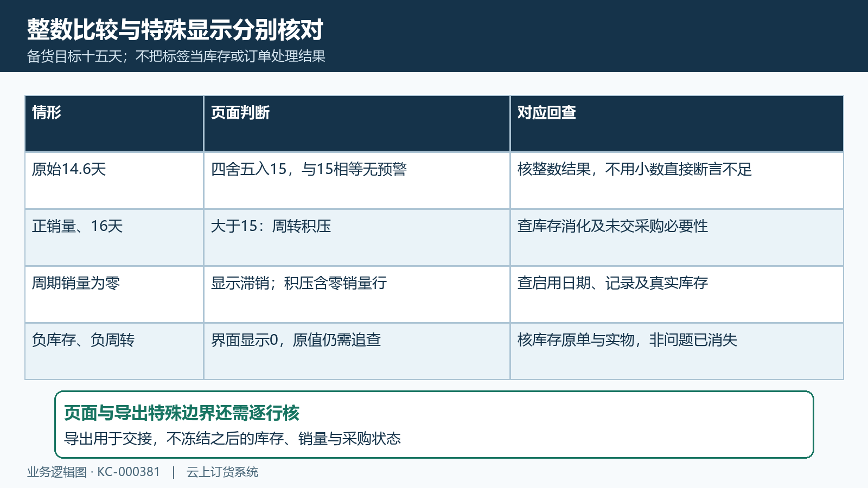The height and width of the screenshot is (488, 868).
Task: Select the cell 显示滞销；积压含零销量行
Action: point(357,294)
